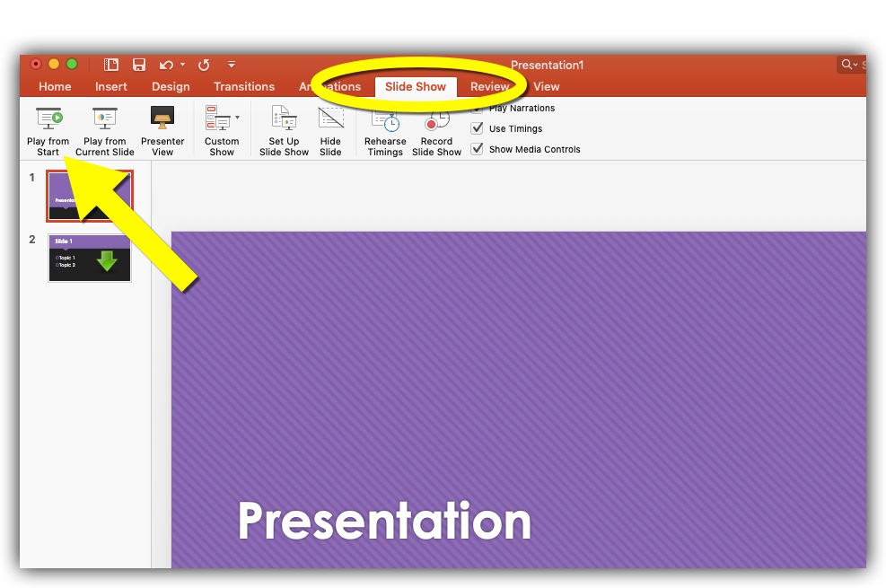The image size is (886, 588).
Task: Toggle the Play Narrations checkbox
Action: (478, 109)
